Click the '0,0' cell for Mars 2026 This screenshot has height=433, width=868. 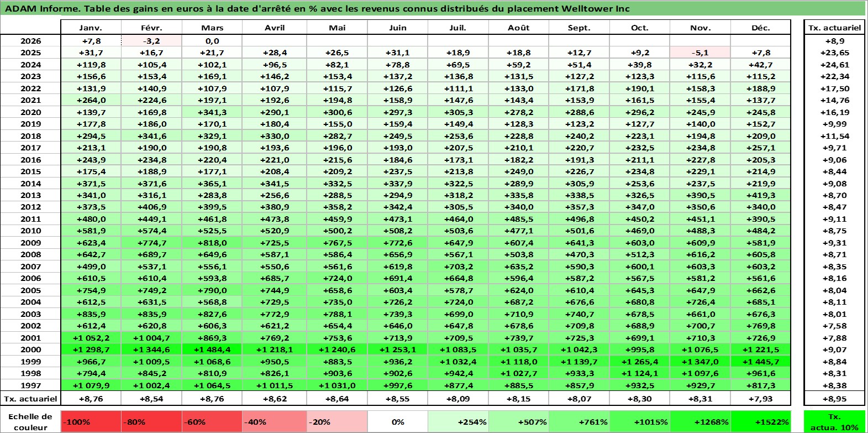213,41
